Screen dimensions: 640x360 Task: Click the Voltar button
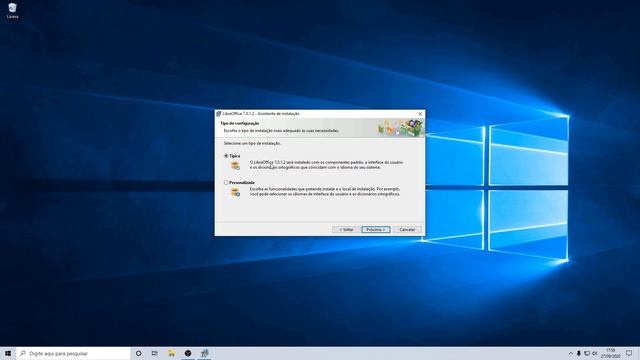coord(346,230)
